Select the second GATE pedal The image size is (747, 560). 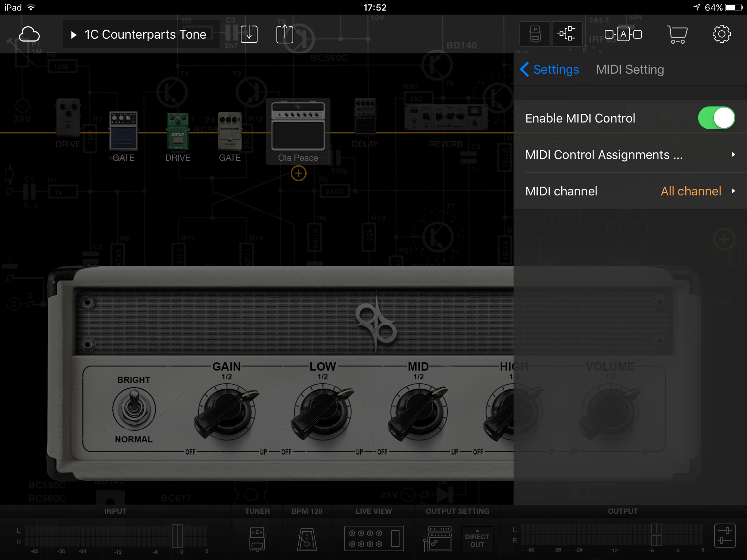pos(230,131)
